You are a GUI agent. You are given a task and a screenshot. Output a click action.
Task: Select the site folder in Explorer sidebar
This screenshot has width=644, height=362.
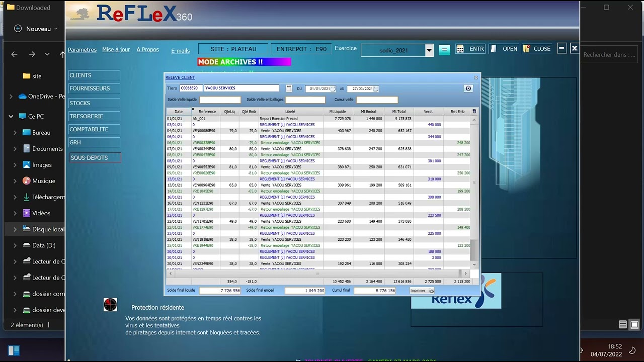pyautogui.click(x=32, y=76)
